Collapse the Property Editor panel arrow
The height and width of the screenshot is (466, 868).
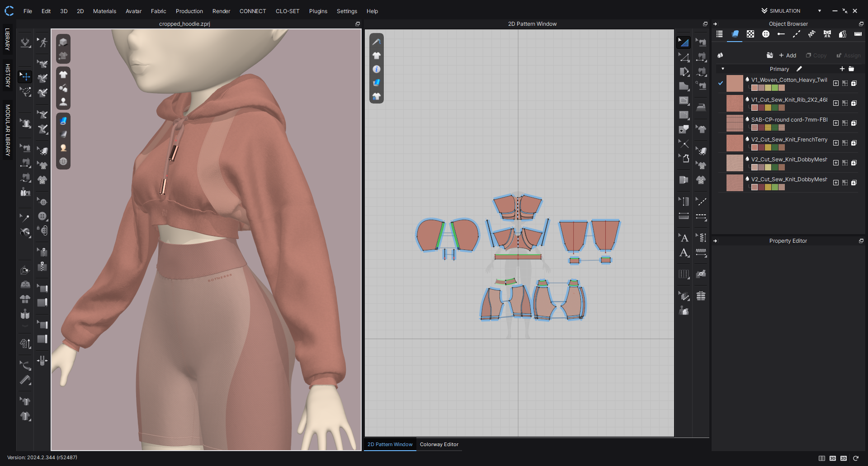pyautogui.click(x=715, y=241)
